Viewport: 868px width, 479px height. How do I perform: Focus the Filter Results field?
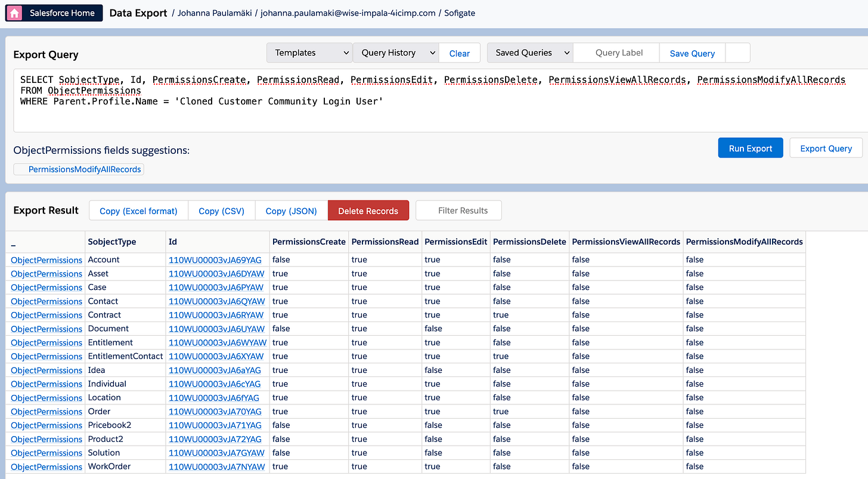pyautogui.click(x=459, y=211)
